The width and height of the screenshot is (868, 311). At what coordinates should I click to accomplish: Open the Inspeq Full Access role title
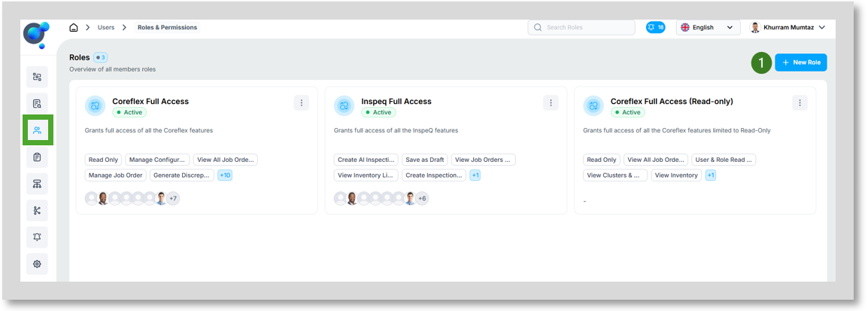396,102
